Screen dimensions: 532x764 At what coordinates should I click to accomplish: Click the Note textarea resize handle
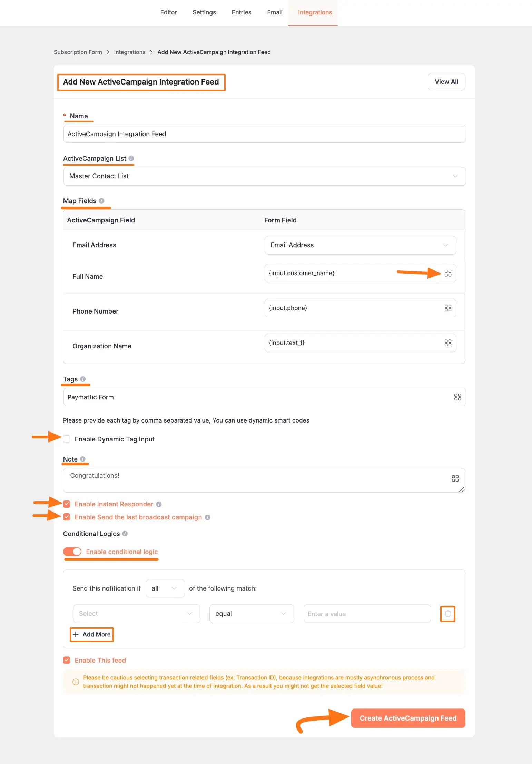(x=462, y=489)
